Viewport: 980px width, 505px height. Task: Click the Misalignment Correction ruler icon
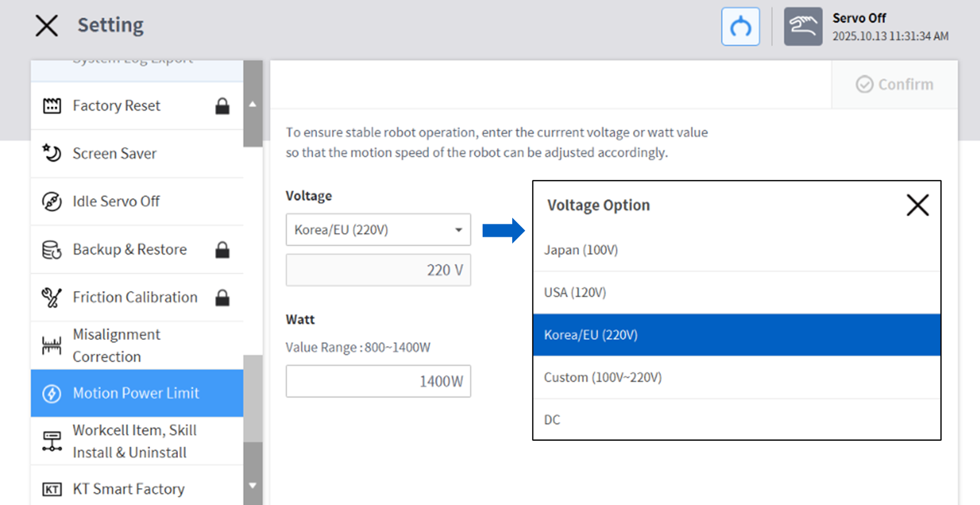click(52, 346)
